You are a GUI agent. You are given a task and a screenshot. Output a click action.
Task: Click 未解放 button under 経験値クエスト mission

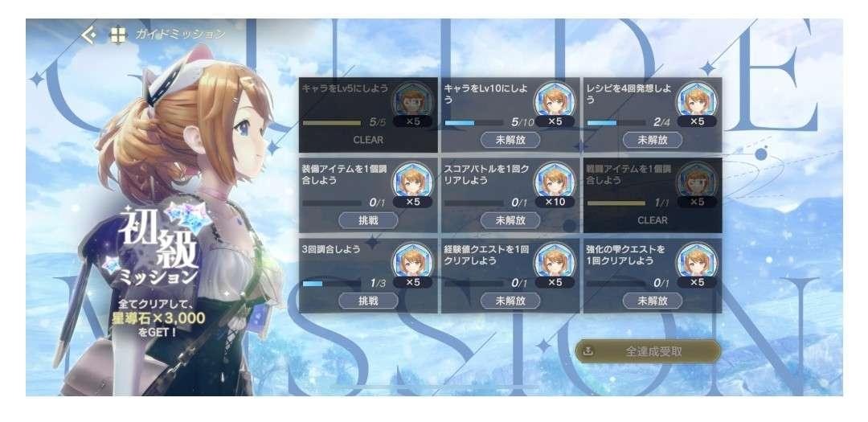coord(510,301)
